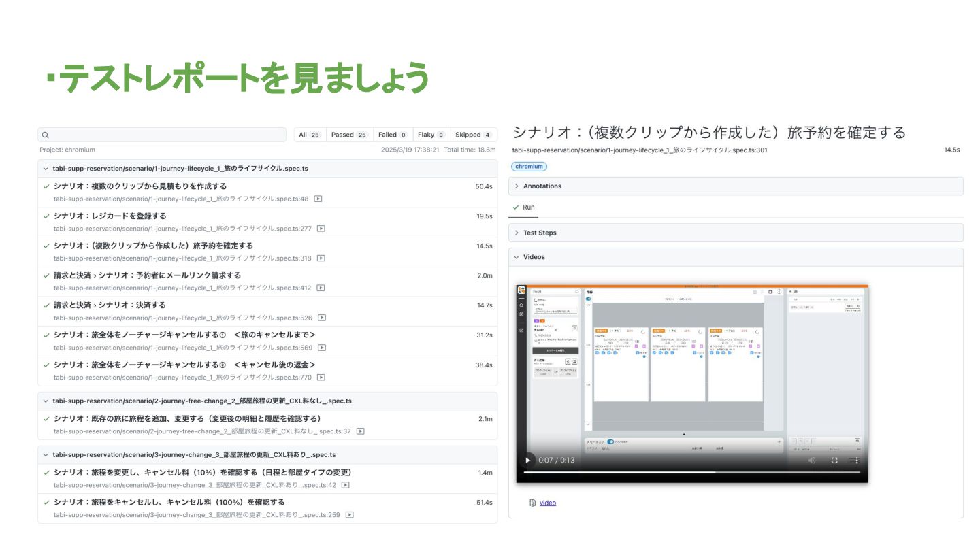Click the magnifier icon in the report search box
This screenshot has height=551, width=980.
click(45, 135)
